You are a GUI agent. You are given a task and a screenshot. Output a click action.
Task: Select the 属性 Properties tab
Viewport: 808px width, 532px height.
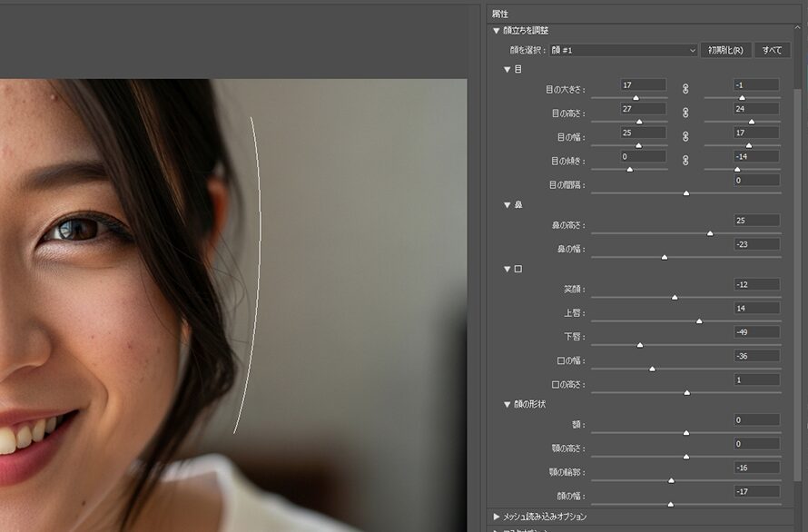(x=500, y=13)
